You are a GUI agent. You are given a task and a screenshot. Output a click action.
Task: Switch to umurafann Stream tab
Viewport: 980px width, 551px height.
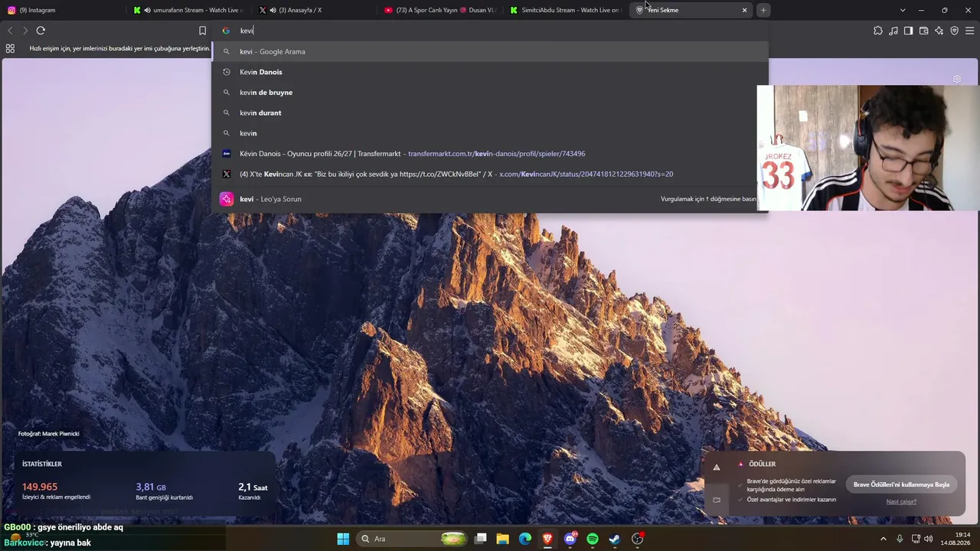click(x=189, y=10)
